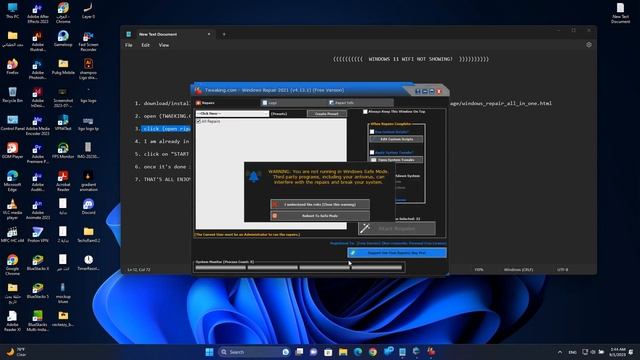The height and width of the screenshot is (360, 640).
Task: Open taskbar clock and date
Action: 618,352
